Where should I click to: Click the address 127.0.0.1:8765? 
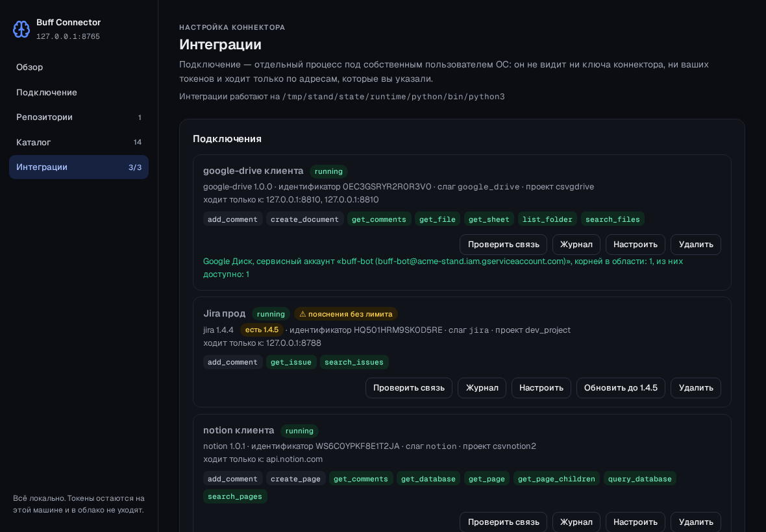(68, 36)
